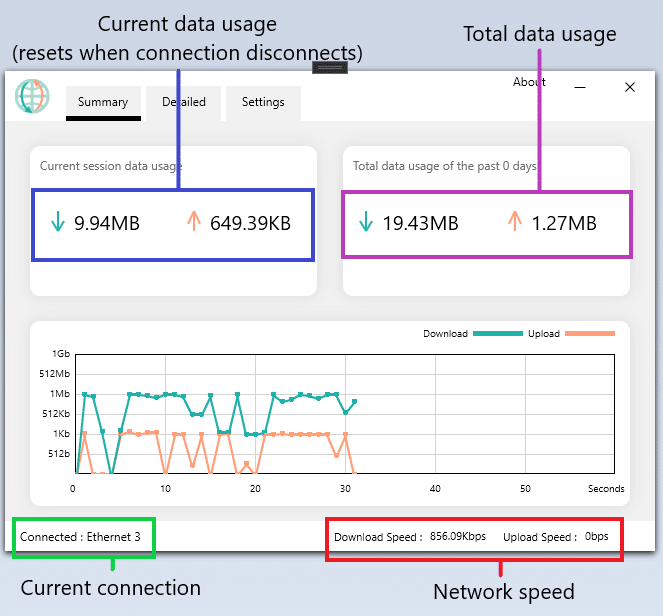Click the 1.27MB total upload value

pyautogui.click(x=564, y=224)
